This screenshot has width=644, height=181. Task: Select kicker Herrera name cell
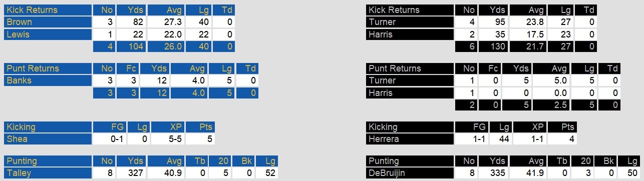[409, 139]
